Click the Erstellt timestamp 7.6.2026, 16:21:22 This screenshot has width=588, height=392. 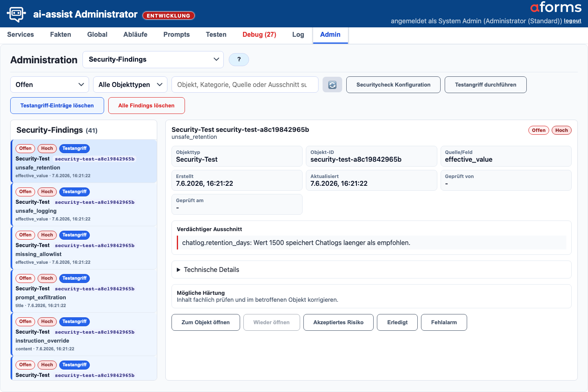tap(205, 184)
